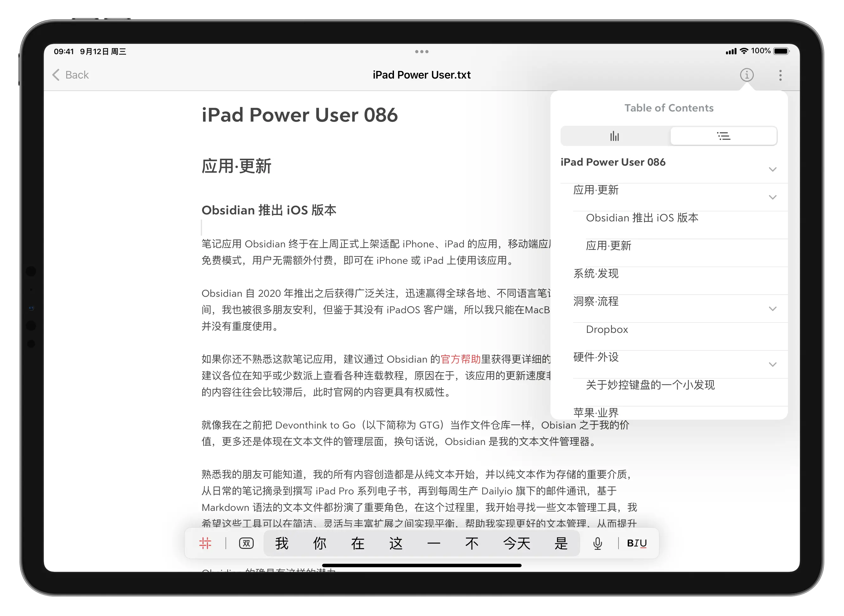Collapse the 洞察·流程 section chevron
844x616 pixels.
coord(772,308)
